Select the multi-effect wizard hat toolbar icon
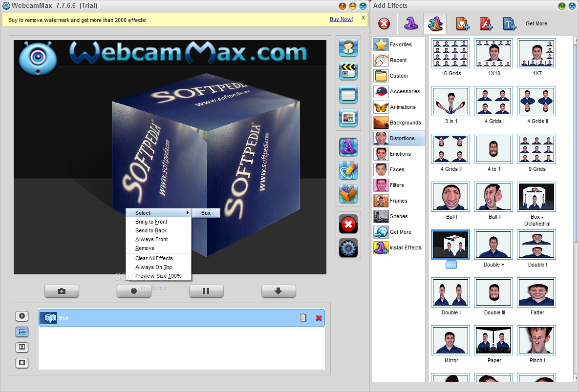Viewport: 579px width, 392px height. coord(435,23)
